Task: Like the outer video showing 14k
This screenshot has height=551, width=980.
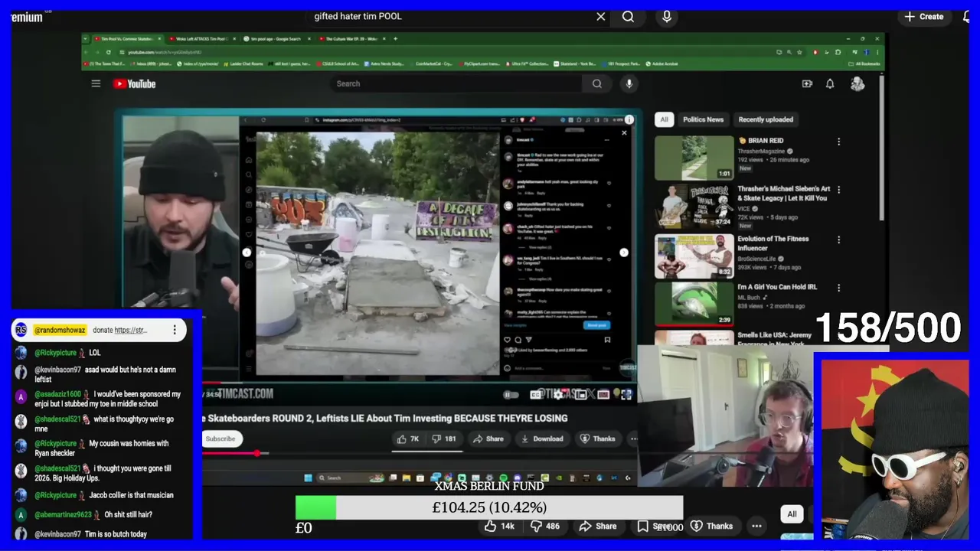Action: [x=498, y=526]
